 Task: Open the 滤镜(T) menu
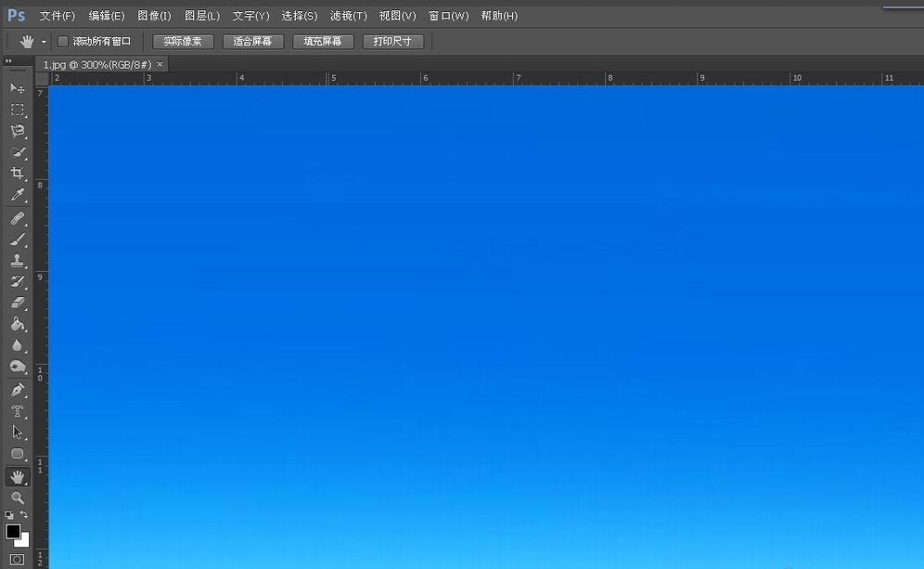[x=348, y=16]
